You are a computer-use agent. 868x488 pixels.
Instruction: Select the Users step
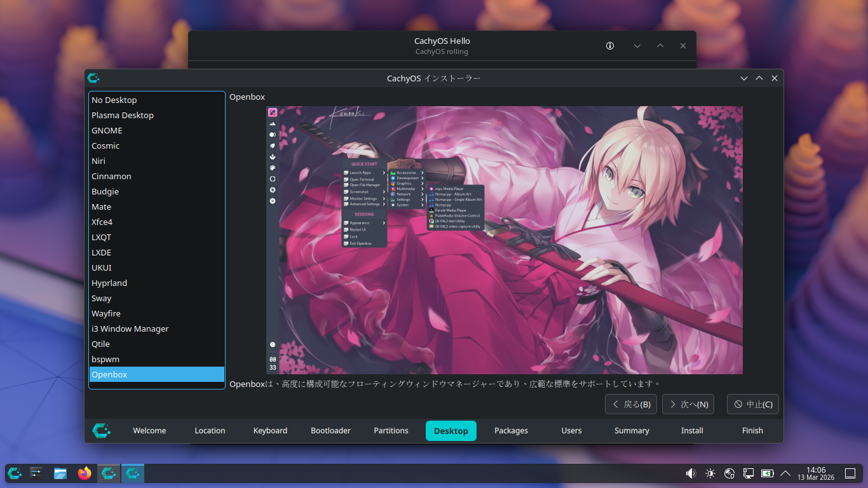coord(571,431)
